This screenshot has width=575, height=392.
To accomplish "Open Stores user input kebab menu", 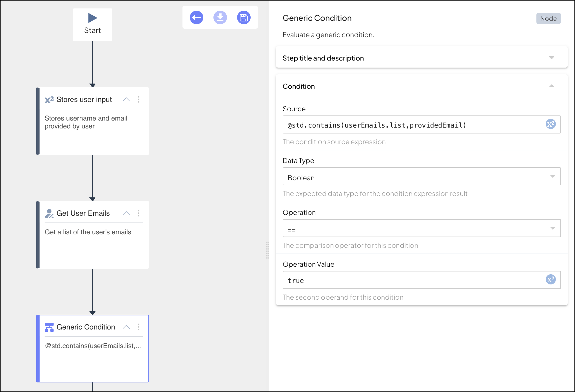I will point(139,99).
